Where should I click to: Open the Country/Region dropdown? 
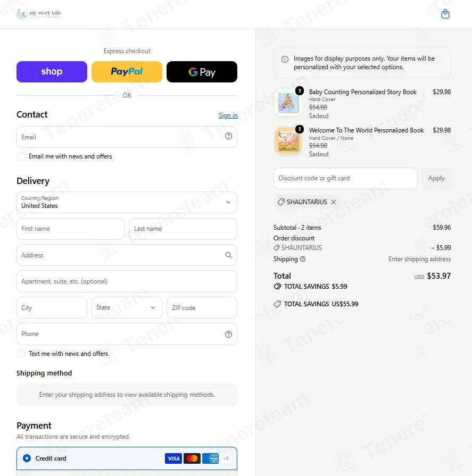coord(127,202)
